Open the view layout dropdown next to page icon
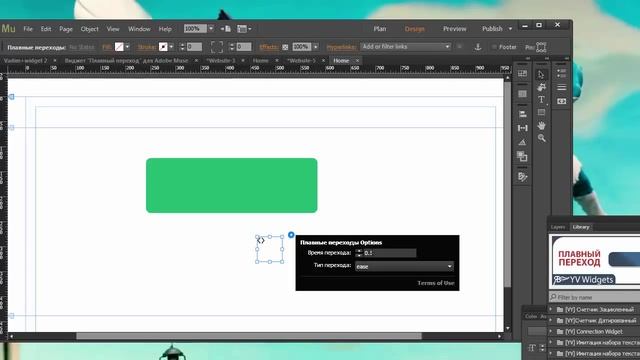 point(244,29)
